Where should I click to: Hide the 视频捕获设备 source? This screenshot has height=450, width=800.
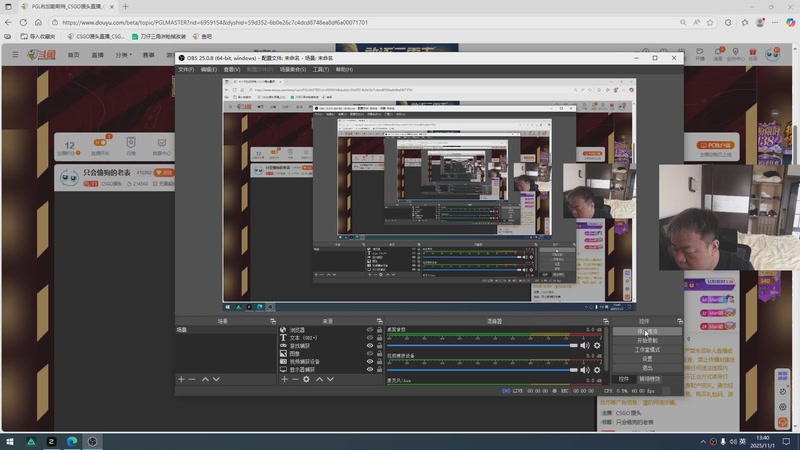[x=370, y=361]
